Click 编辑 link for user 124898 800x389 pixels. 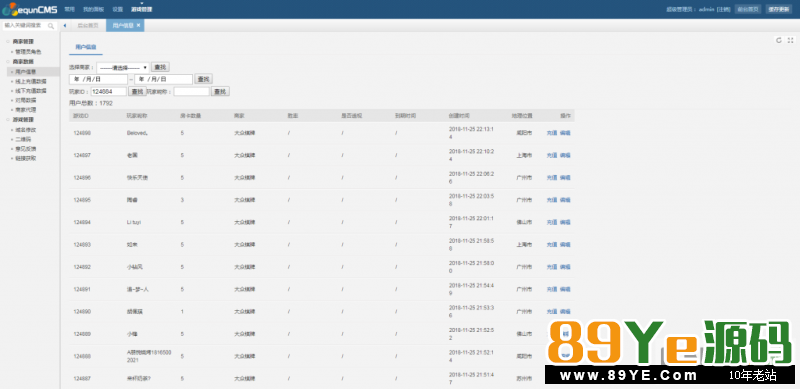(565, 133)
